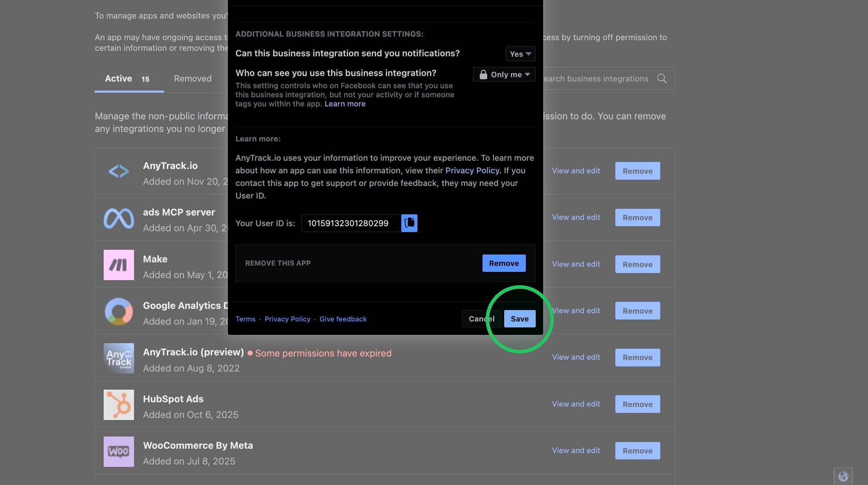Open the inline Privacy Policy link
Image resolution: width=868 pixels, height=485 pixels.
(472, 171)
